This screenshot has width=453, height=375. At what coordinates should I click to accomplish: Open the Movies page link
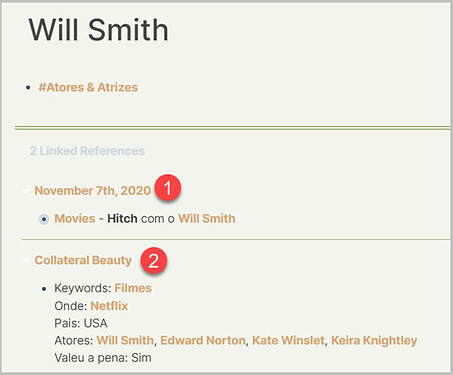tap(75, 219)
